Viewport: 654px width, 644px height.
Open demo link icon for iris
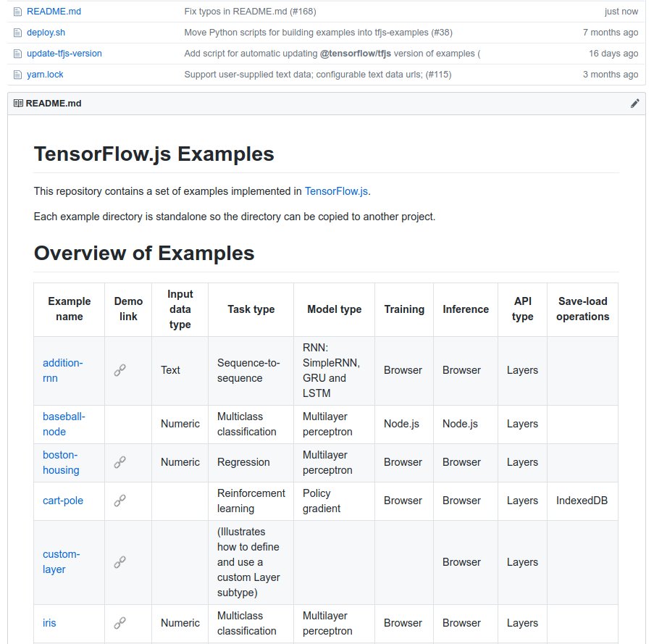pos(120,623)
